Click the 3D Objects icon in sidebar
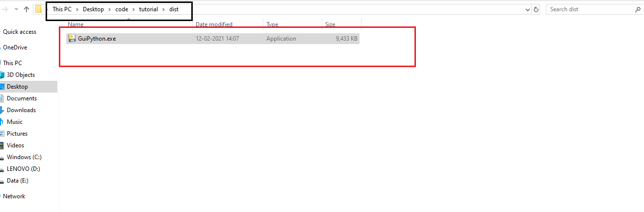The width and height of the screenshot is (644, 212). click(x=2, y=75)
